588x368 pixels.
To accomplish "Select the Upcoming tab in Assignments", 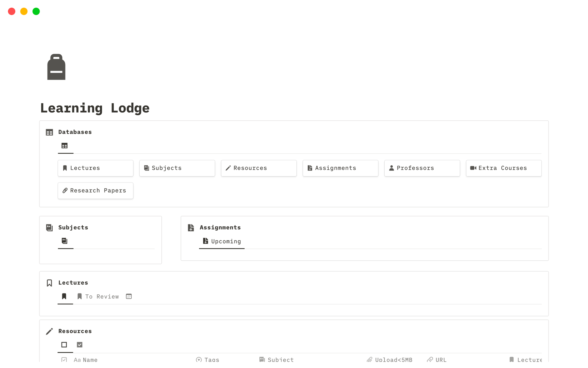I will [x=222, y=241].
